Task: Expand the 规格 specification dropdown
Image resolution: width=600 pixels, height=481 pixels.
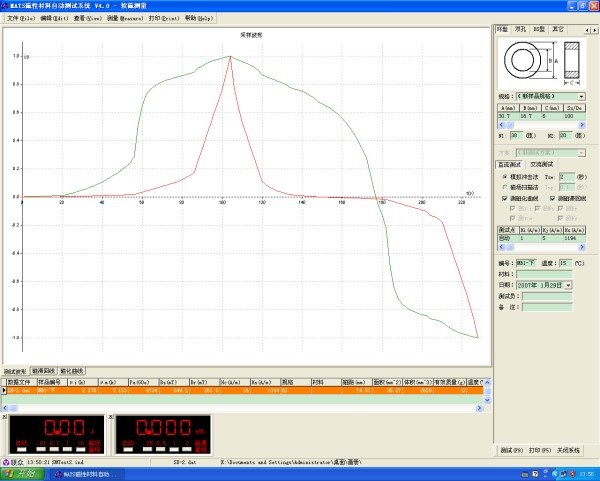Action: click(x=582, y=96)
